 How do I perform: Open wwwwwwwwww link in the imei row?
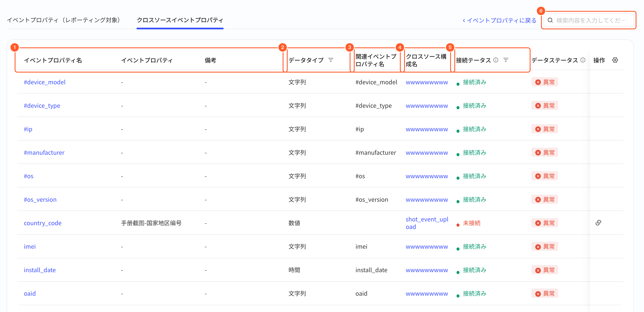point(427,247)
